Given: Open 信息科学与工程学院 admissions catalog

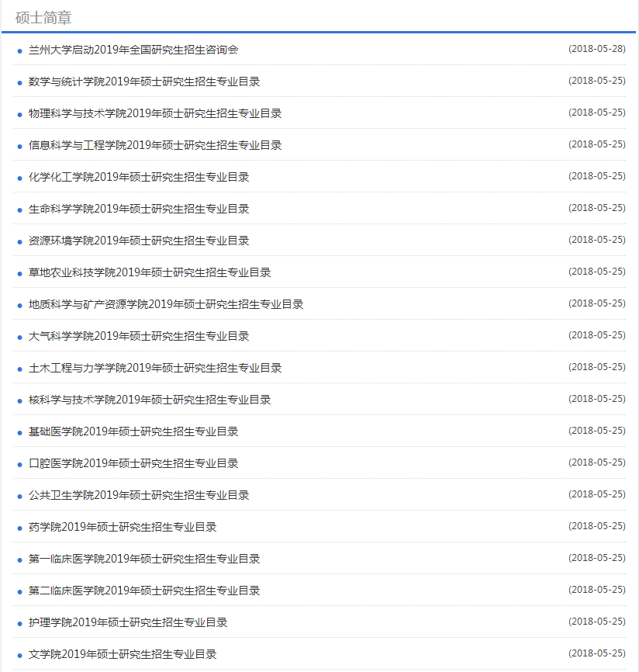Looking at the screenshot, I should (x=155, y=145).
